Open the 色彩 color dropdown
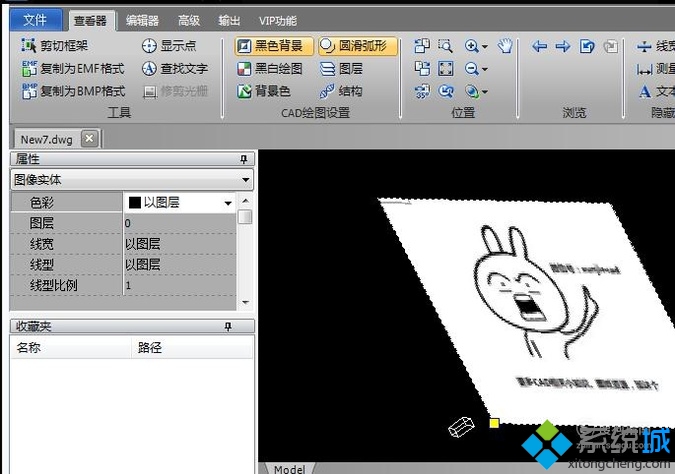 click(x=228, y=203)
